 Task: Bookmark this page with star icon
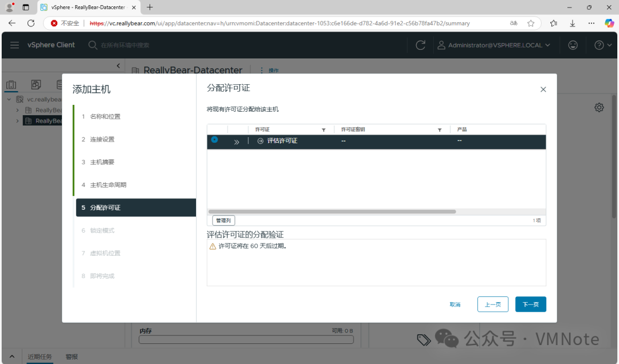[531, 24]
